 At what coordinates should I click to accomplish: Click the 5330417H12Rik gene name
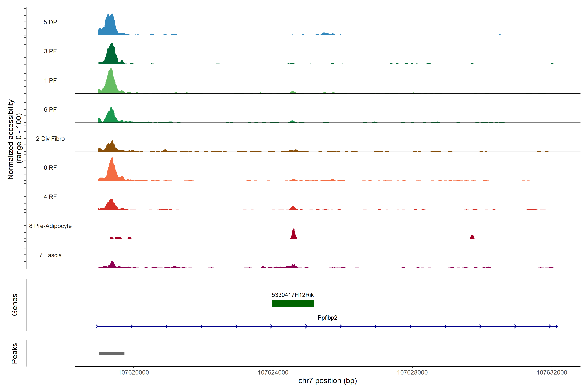pyautogui.click(x=293, y=295)
